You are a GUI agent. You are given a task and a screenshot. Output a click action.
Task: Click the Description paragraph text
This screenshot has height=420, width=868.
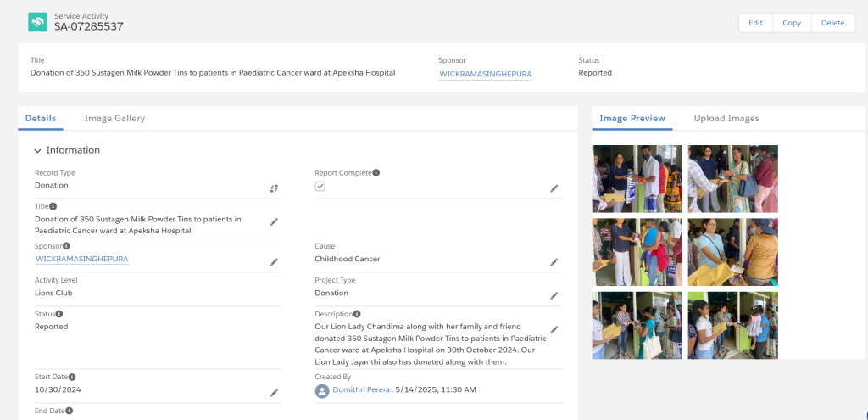pyautogui.click(x=431, y=344)
